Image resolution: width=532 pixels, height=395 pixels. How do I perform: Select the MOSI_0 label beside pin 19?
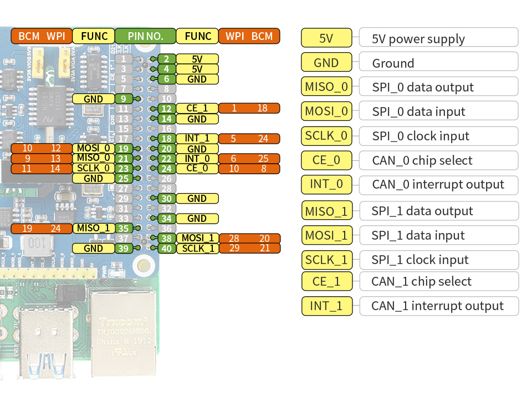point(94,149)
